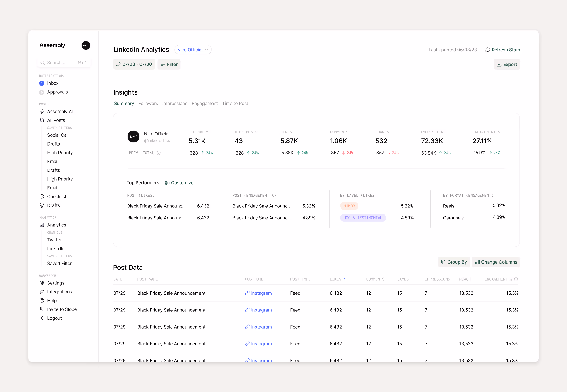Click the Checklist circle-check icon
This screenshot has width=567, height=392.
click(x=42, y=196)
